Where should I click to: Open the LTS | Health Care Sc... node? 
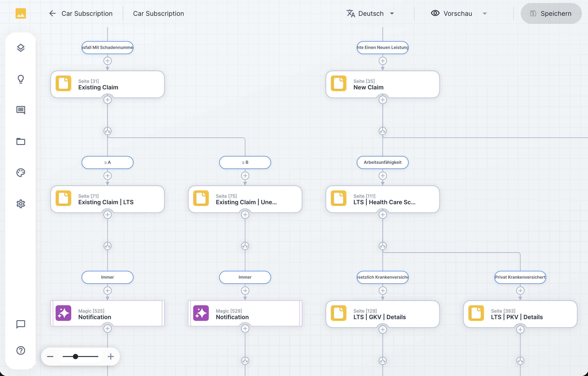(x=383, y=199)
